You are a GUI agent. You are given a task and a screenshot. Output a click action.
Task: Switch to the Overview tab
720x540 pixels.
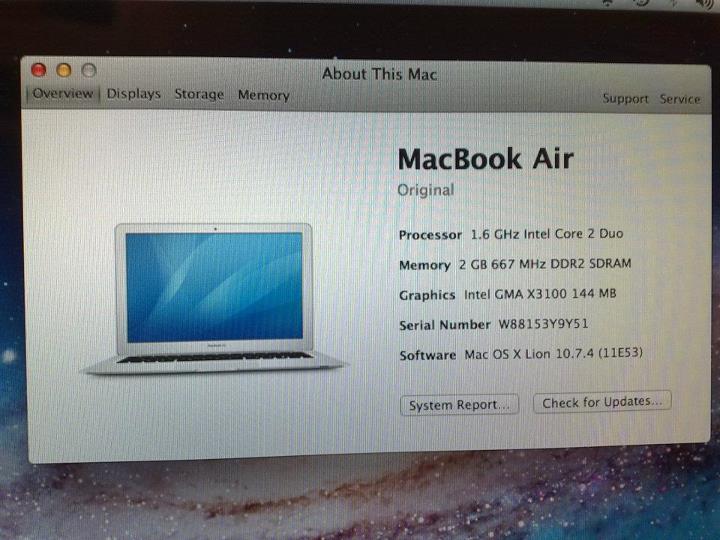(62, 93)
